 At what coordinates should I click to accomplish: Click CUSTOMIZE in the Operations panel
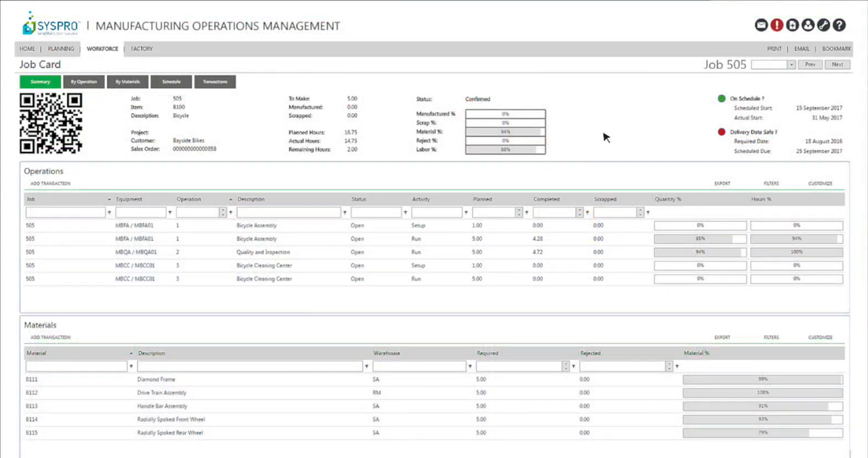coord(820,184)
